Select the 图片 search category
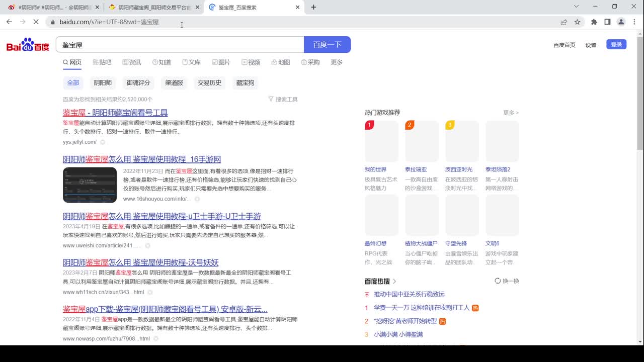Viewport: 644px width, 362px height. click(221, 62)
